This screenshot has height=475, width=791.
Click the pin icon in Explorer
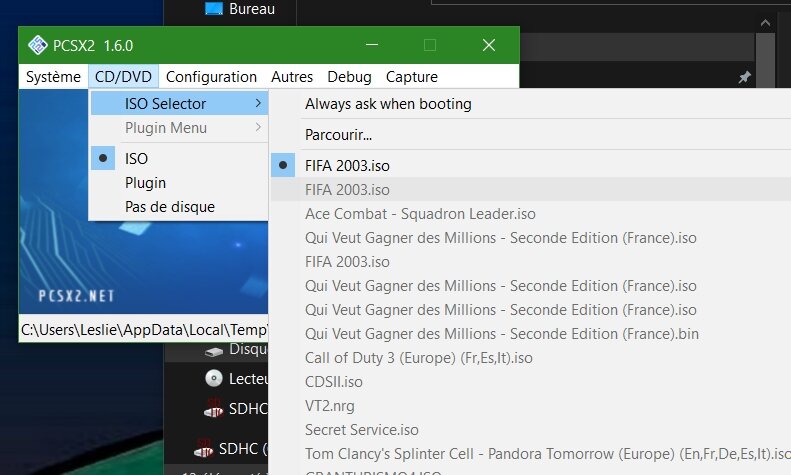coord(744,77)
